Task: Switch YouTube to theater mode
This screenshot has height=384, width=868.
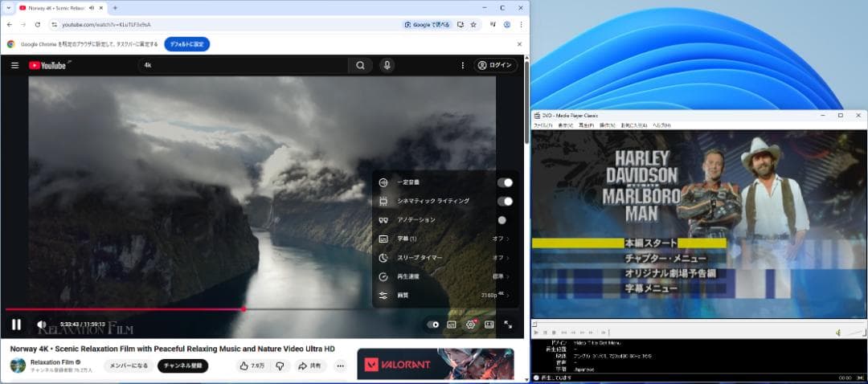Action: [489, 325]
